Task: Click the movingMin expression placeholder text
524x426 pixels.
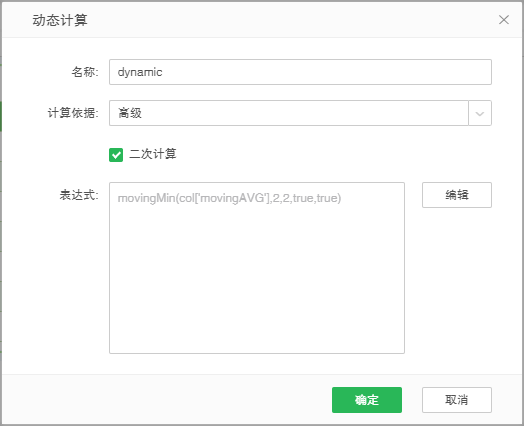Action: pos(229,198)
